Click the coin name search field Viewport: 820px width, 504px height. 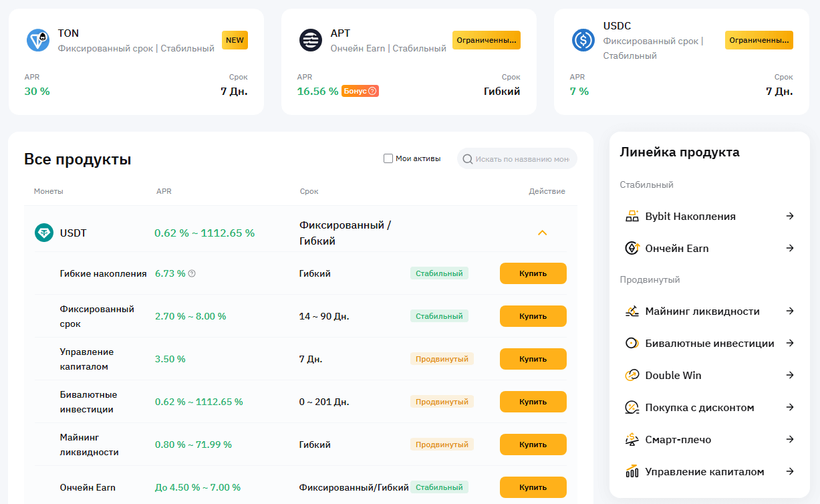tap(522, 159)
